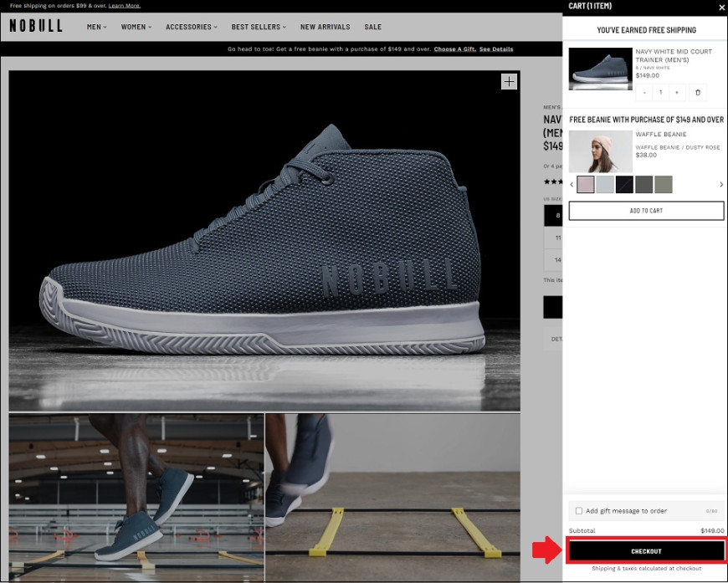The width and height of the screenshot is (728, 583).
Task: Pick the dusty rose beanie swatch
Action: click(586, 185)
